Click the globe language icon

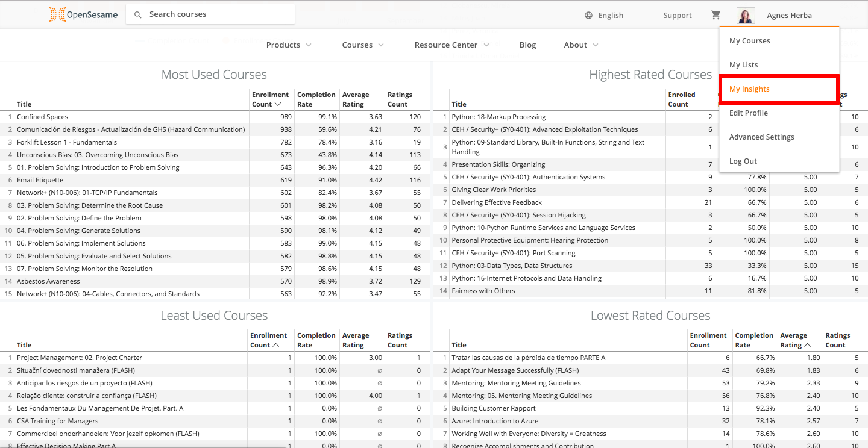click(x=588, y=16)
